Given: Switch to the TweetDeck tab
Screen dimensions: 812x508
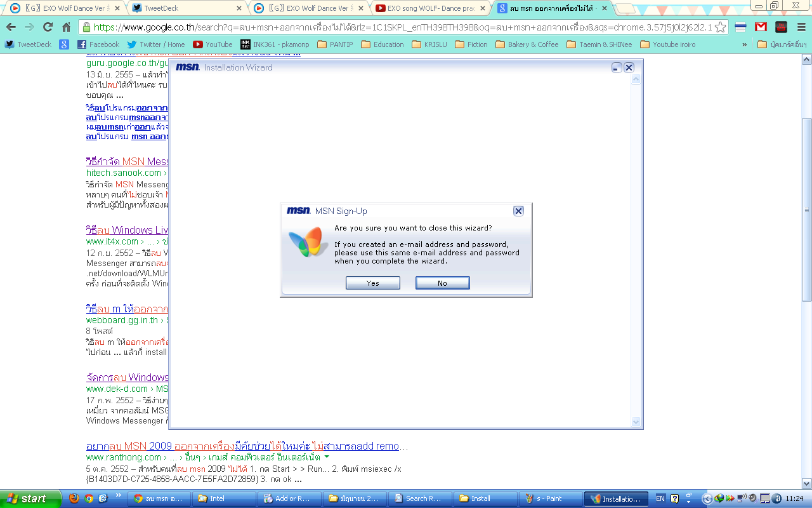Looking at the screenshot, I should 188,9.
